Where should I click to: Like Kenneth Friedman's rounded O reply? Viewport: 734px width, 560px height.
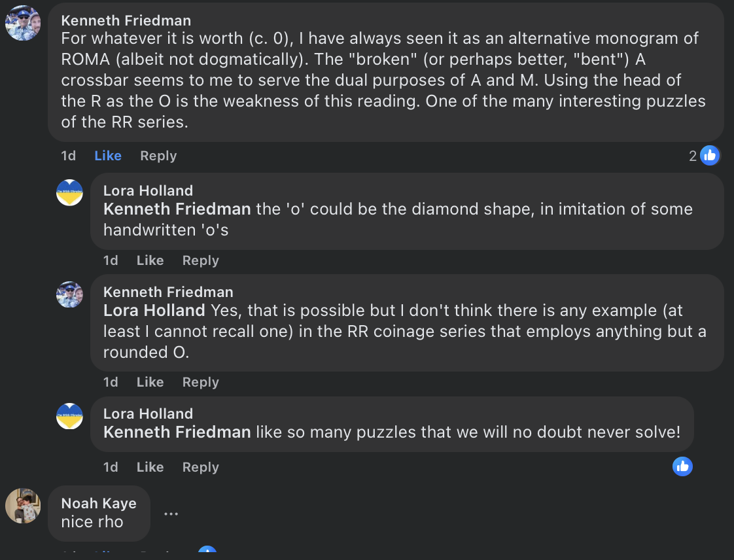coord(150,382)
